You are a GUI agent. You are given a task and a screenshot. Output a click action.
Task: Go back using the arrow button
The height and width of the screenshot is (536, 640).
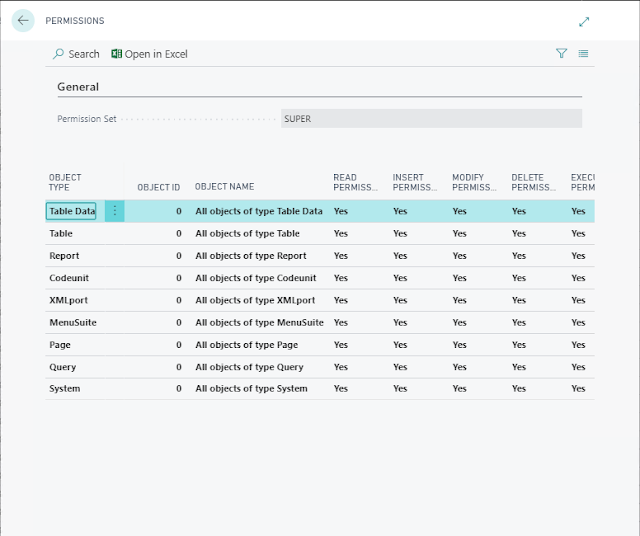pyautogui.click(x=23, y=20)
